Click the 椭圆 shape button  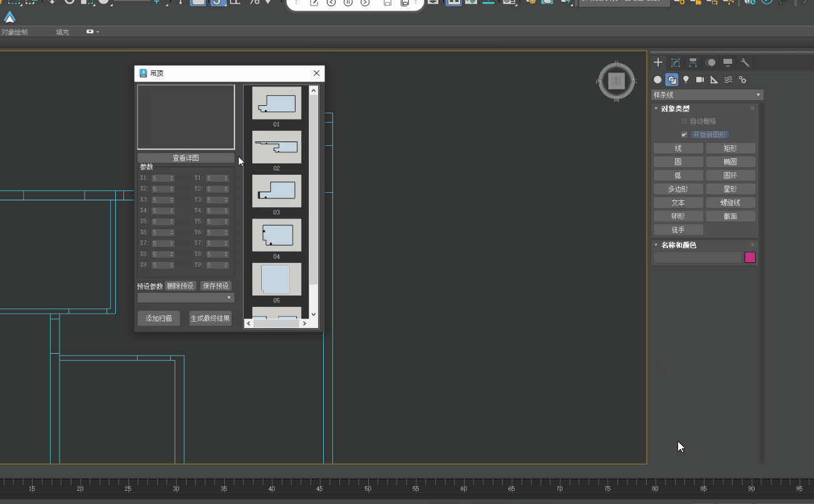pos(731,162)
